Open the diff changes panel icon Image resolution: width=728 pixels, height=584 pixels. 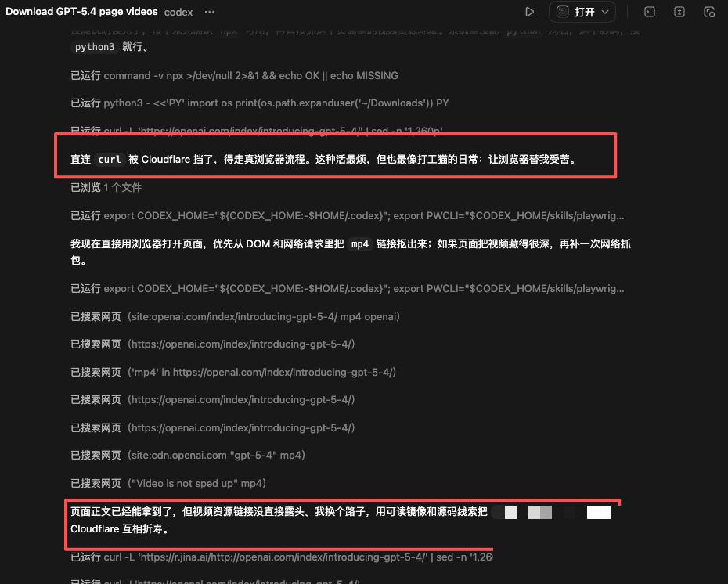[x=679, y=12]
